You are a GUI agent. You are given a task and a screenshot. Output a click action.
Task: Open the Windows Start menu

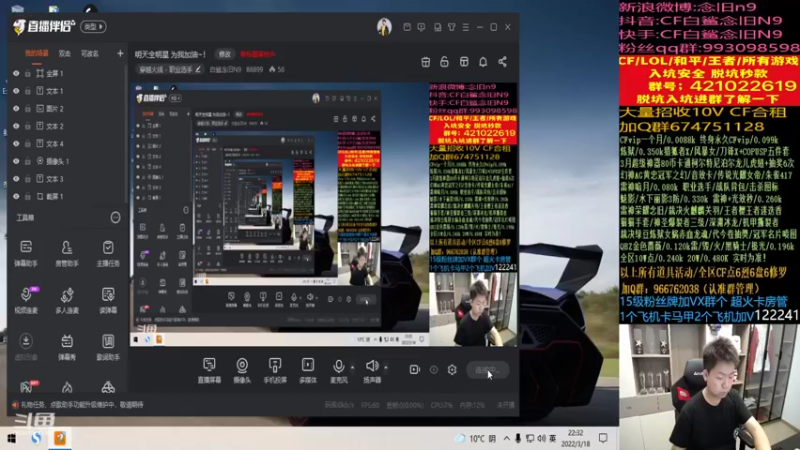tap(11, 438)
